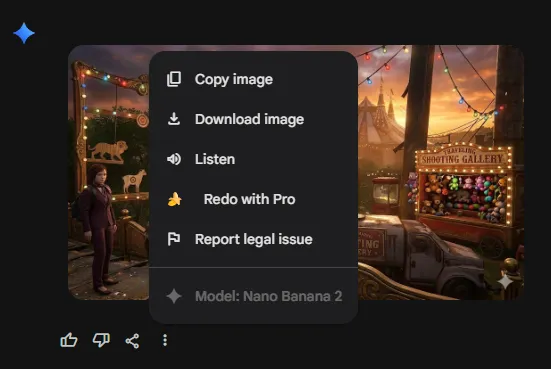Click the banana icon in the menu
This screenshot has height=369, width=551.
coord(175,199)
